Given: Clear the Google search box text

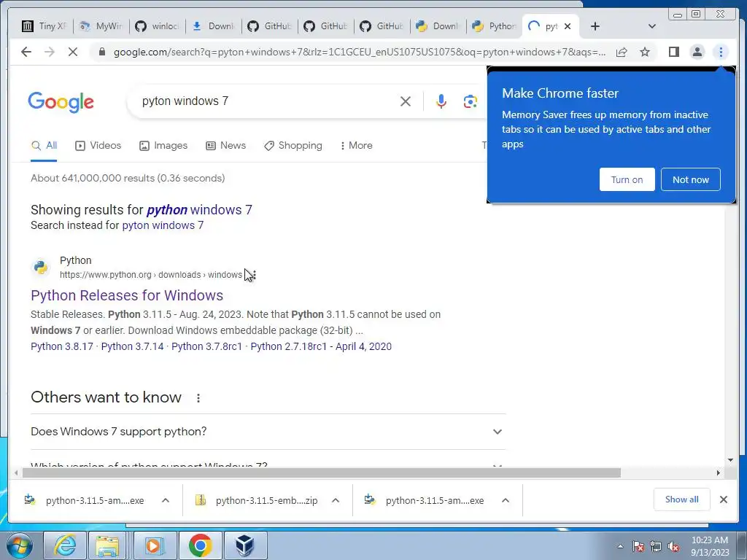Looking at the screenshot, I should [406, 101].
